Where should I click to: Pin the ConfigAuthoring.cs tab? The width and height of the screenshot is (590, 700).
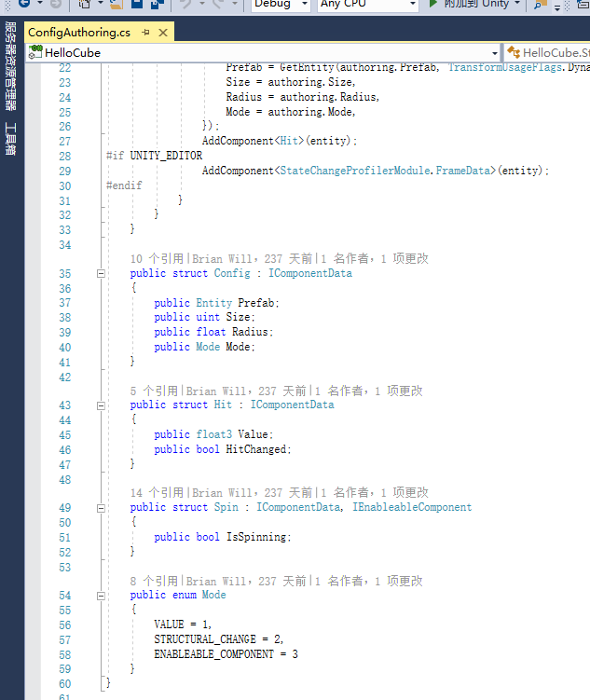(x=145, y=32)
